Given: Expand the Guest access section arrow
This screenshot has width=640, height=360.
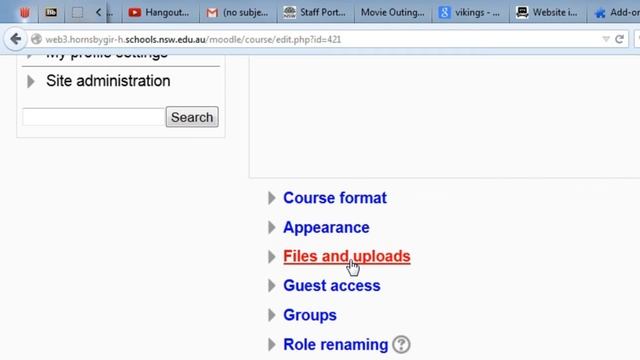Looking at the screenshot, I should (x=271, y=286).
